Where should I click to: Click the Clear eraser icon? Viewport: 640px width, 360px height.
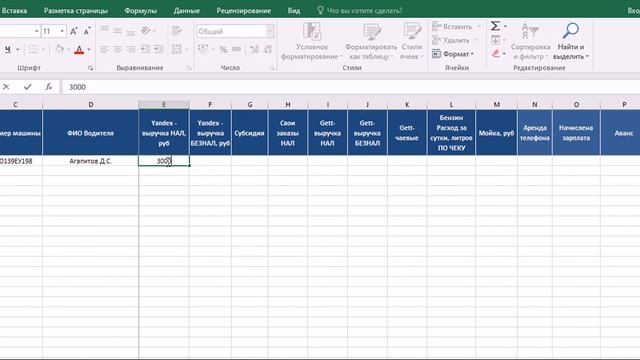click(496, 53)
